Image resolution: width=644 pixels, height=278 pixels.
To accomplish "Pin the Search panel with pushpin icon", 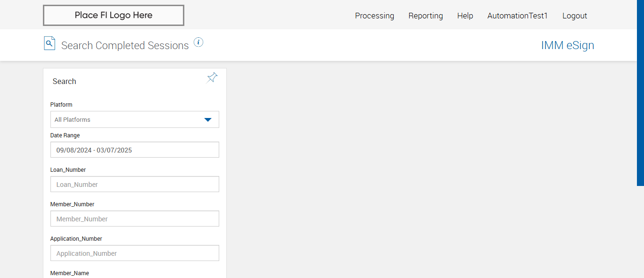I will (212, 78).
